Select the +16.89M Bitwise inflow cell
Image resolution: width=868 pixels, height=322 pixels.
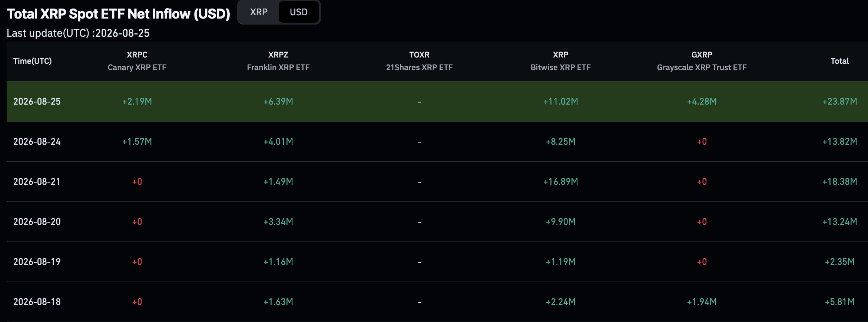tap(561, 182)
